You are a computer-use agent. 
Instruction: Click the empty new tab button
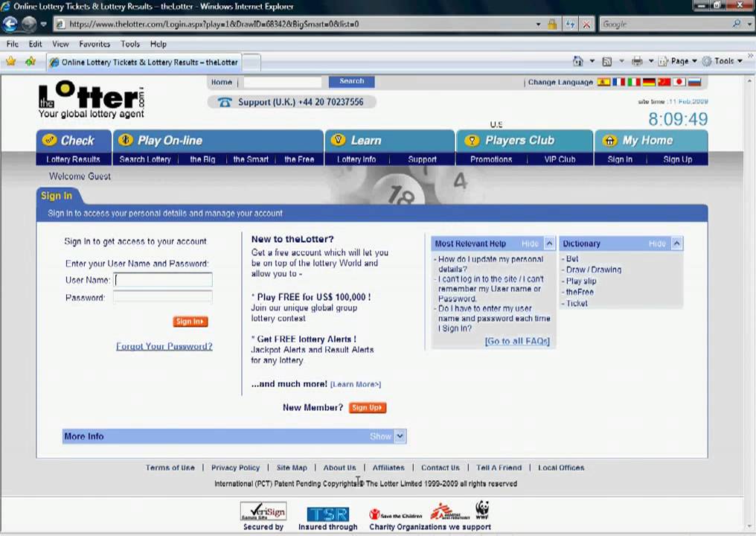252,63
